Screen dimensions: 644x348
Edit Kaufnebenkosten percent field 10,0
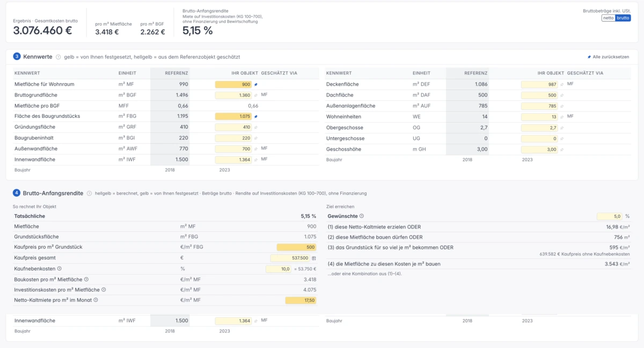click(279, 269)
